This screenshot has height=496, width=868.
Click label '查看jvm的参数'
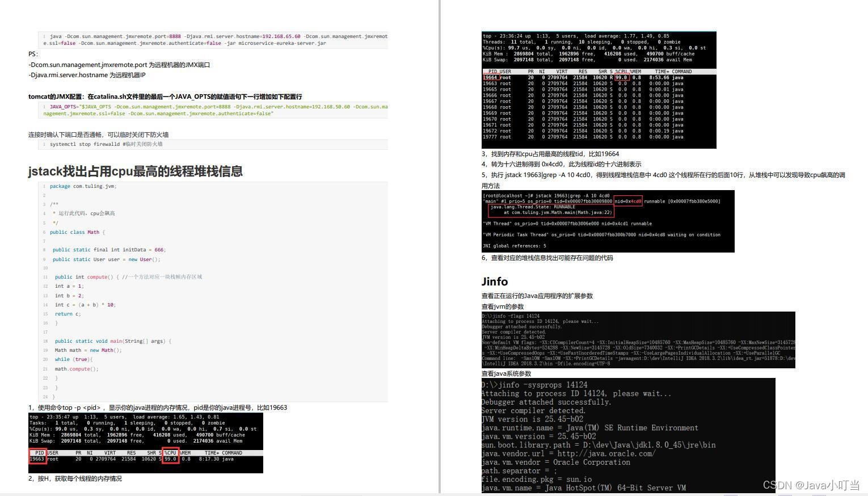503,306
